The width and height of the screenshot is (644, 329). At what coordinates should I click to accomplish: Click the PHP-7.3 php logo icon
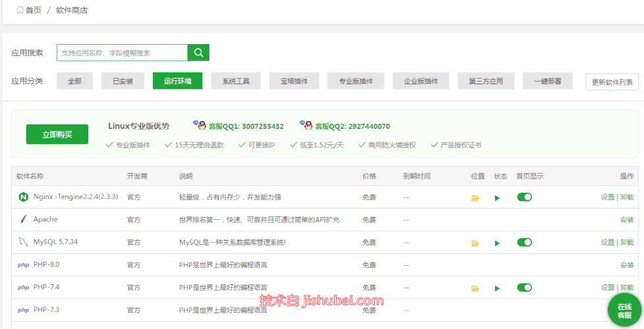tap(24, 310)
